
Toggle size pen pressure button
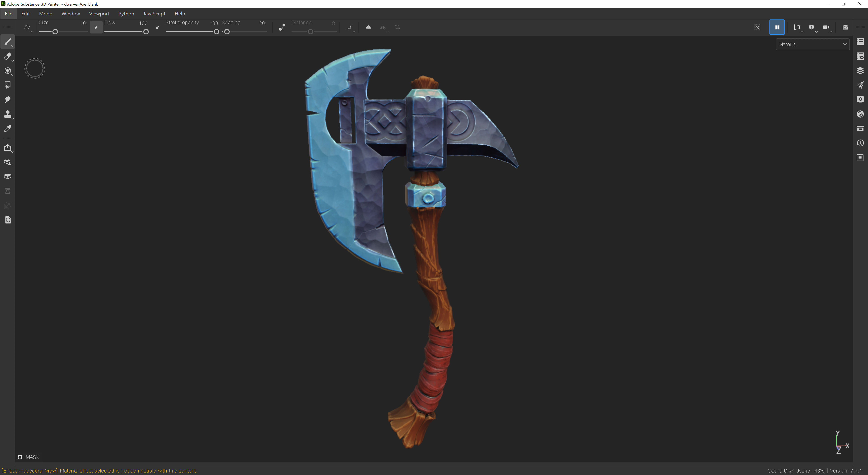[96, 27]
